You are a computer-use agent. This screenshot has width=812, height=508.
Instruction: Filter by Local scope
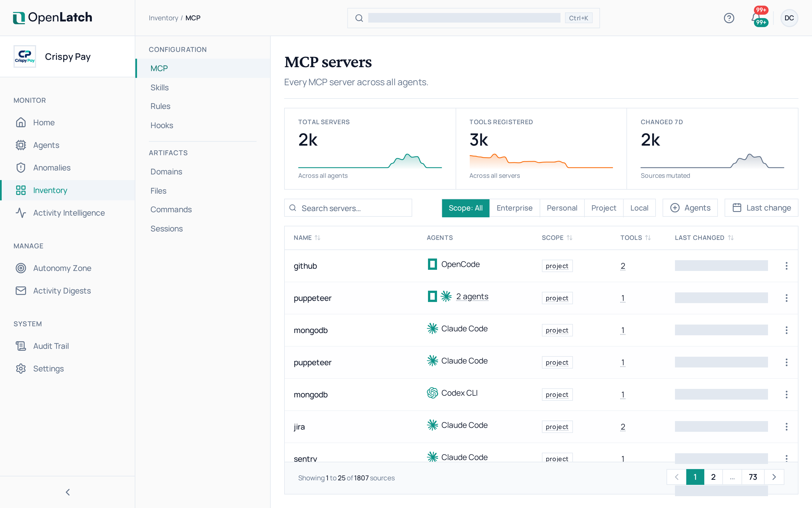(639, 208)
